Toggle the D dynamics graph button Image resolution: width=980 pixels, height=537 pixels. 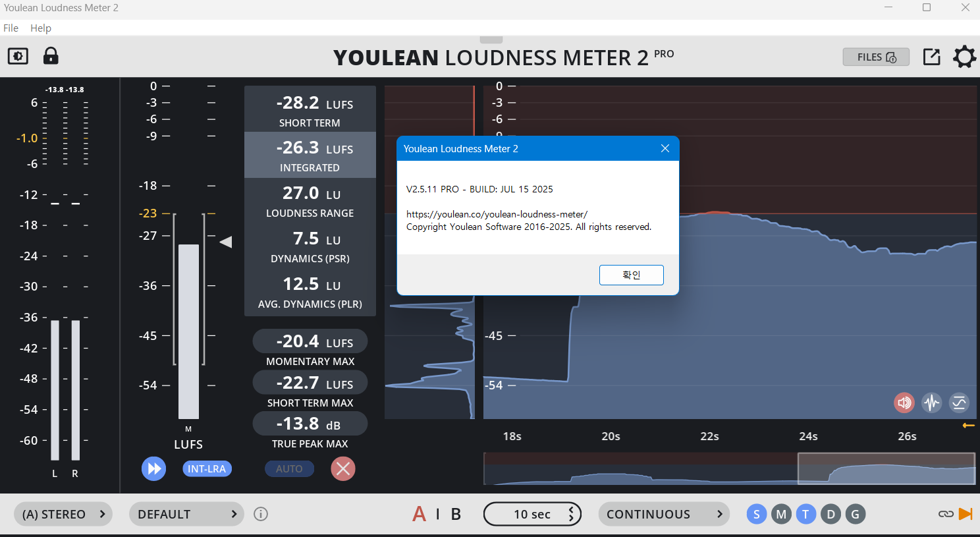[830, 514]
